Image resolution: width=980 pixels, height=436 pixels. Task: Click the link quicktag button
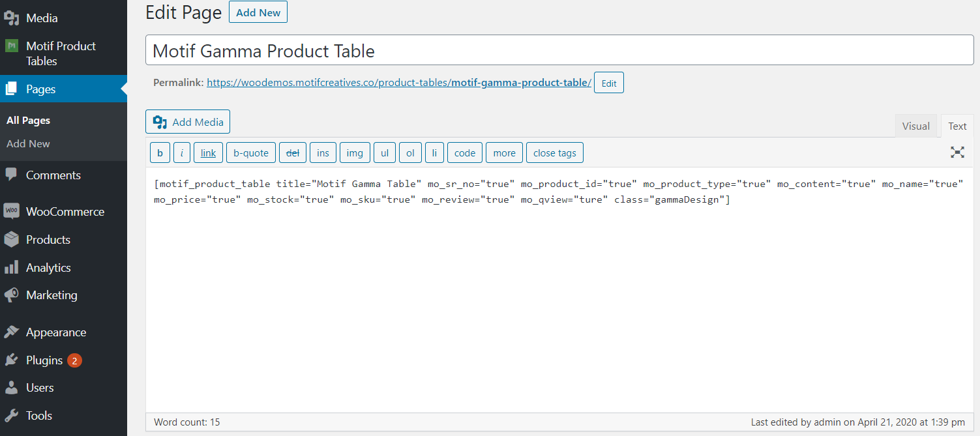click(x=208, y=153)
